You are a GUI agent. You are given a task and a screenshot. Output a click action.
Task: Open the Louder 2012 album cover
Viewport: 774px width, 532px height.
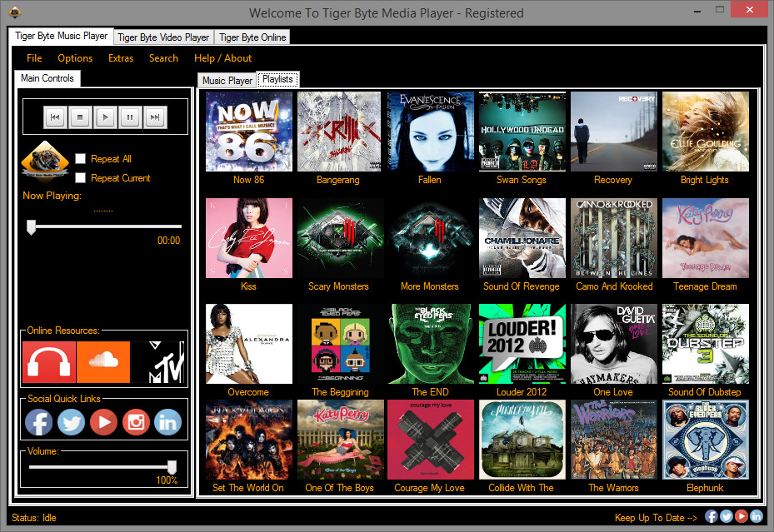(522, 344)
